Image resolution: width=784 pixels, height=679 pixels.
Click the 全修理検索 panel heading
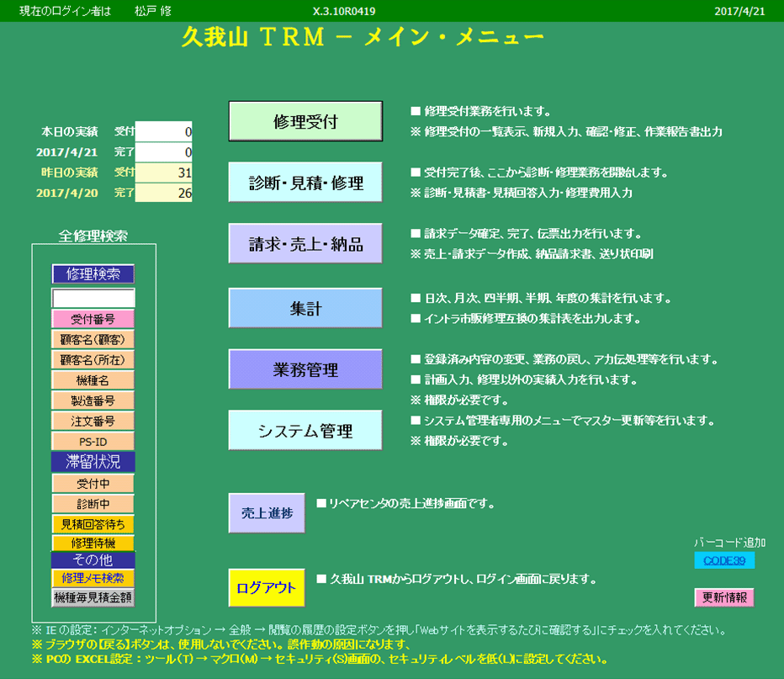pyautogui.click(x=93, y=236)
